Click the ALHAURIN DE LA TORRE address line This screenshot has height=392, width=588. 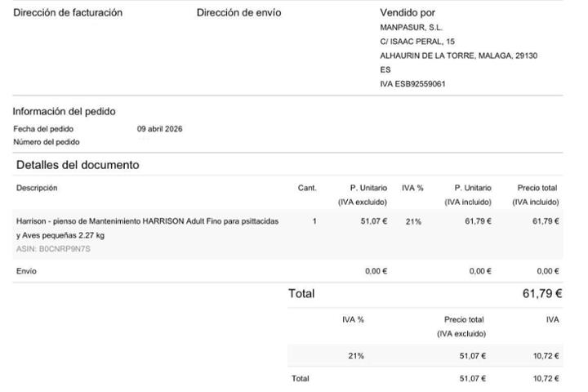(458, 56)
